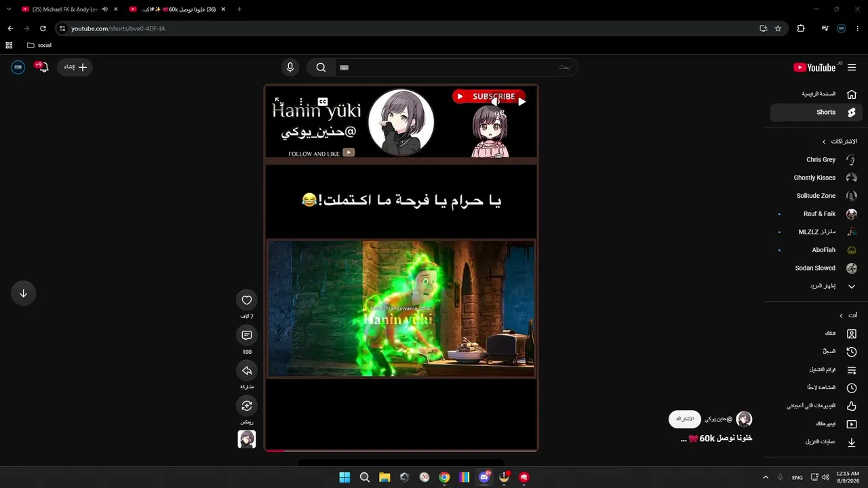Screen dimensions: 868x488
Task: Open the tab search dropdown
Action: pyautogui.click(x=9, y=9)
